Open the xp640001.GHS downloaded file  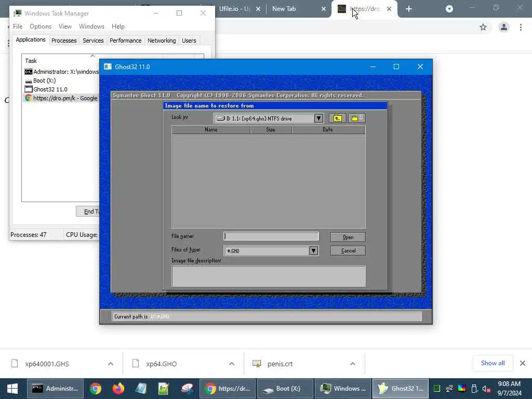(x=47, y=364)
